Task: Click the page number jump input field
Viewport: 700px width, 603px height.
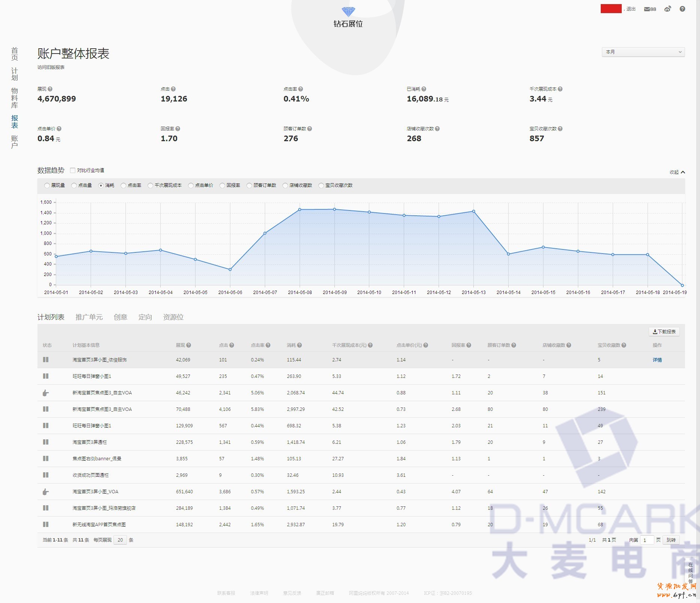Action: (647, 540)
